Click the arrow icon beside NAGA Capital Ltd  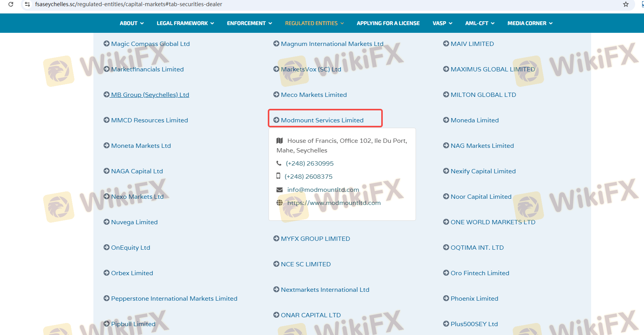[x=106, y=171]
